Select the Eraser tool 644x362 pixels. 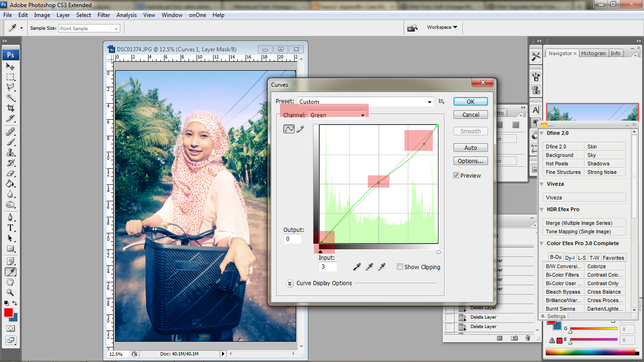10,173
